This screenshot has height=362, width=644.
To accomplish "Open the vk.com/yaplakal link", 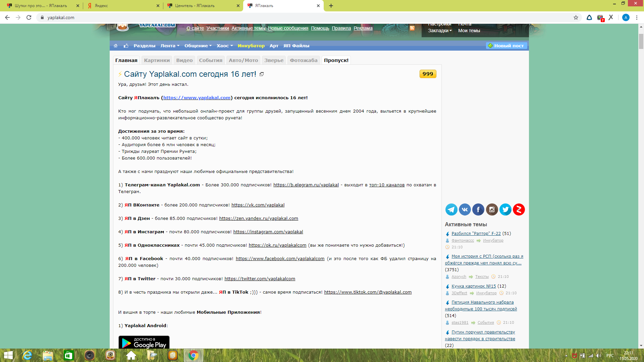I will pyautogui.click(x=258, y=205).
